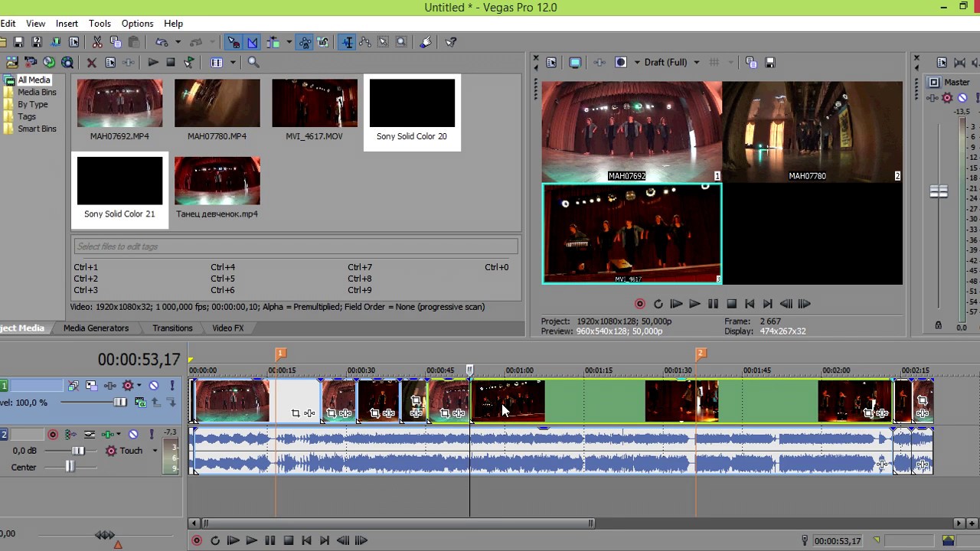Open Track FX on video track 1

(110, 386)
